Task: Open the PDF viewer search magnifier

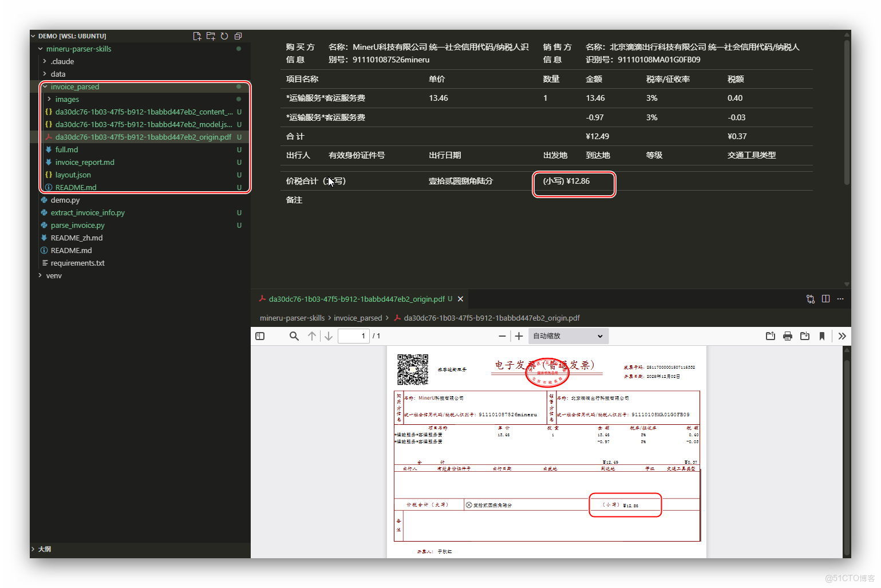Action: (294, 336)
